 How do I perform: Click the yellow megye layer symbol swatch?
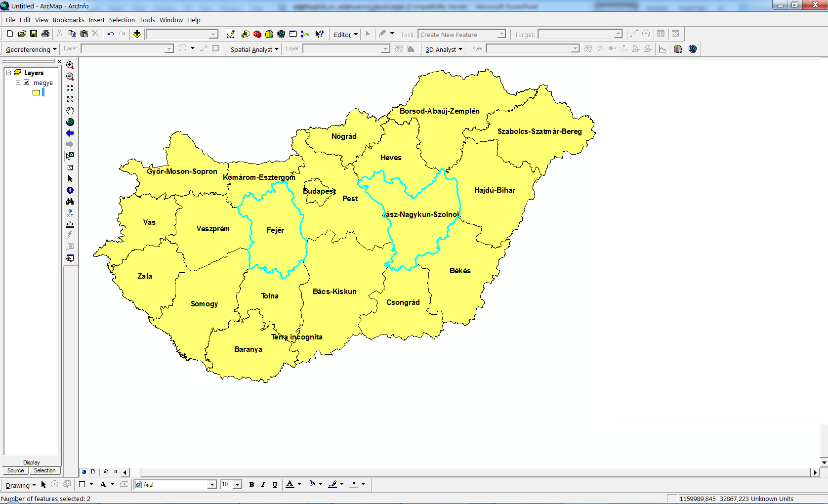[x=36, y=92]
